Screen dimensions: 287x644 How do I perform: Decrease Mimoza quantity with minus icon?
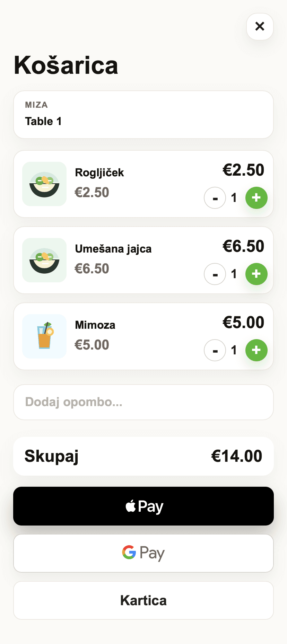tap(215, 350)
